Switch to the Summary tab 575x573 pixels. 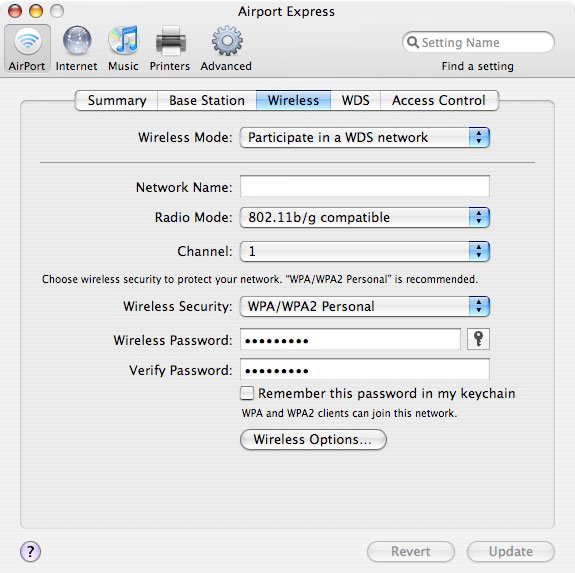coord(117,100)
